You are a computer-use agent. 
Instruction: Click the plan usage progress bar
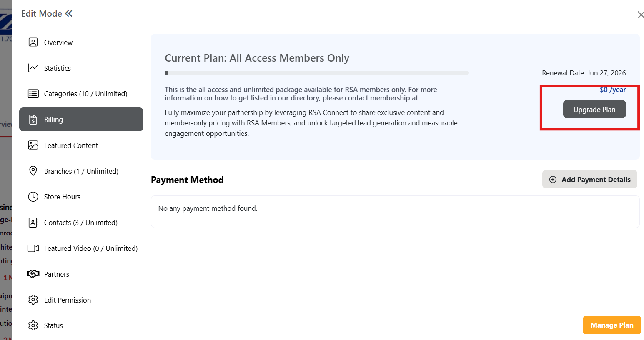(x=316, y=73)
